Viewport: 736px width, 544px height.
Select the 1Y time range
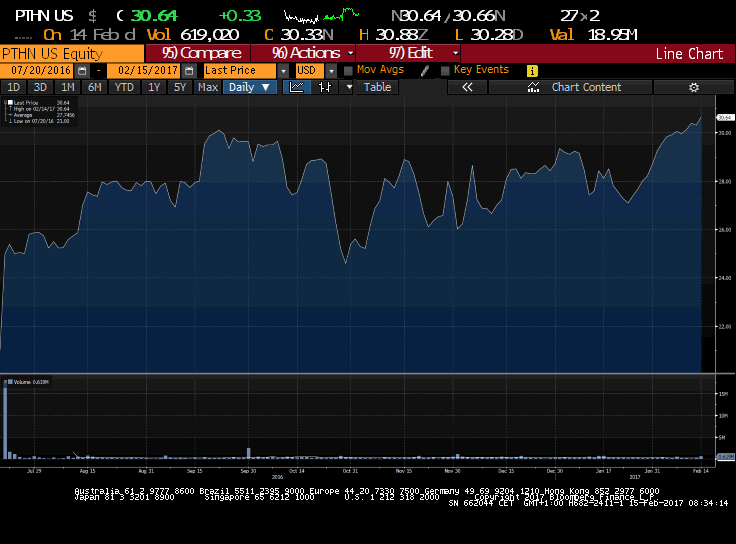click(154, 87)
